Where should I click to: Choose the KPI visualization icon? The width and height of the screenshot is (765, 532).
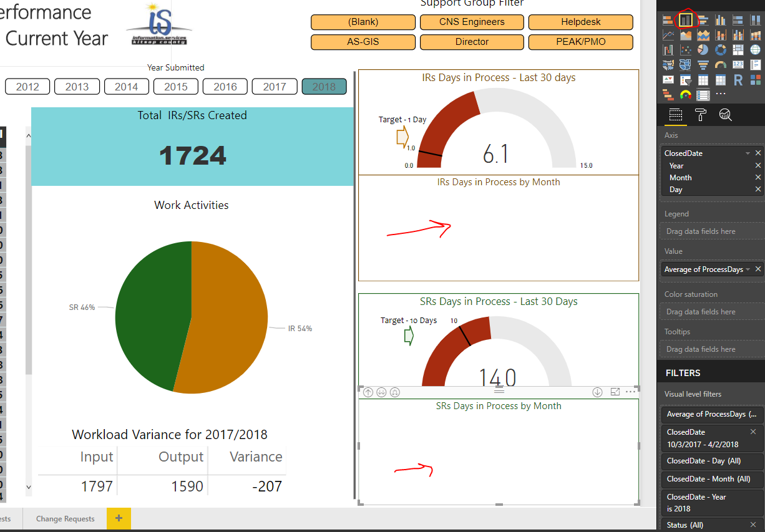(x=668, y=80)
